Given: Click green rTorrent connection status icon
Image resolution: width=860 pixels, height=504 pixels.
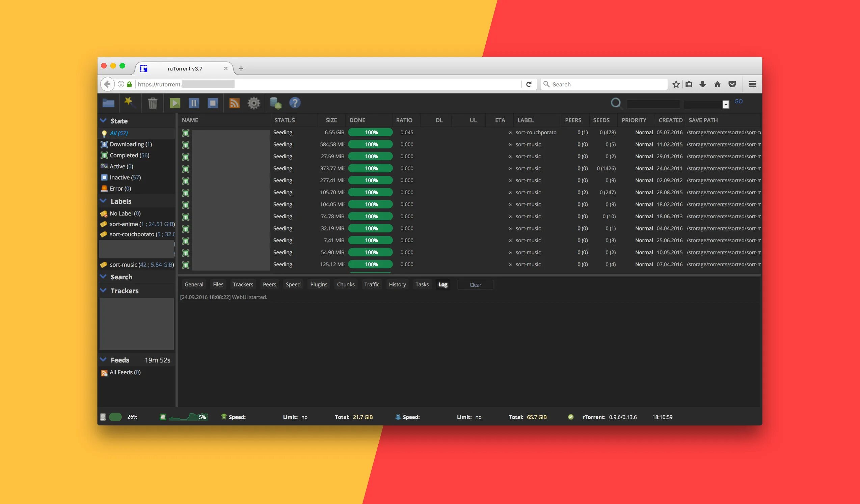Looking at the screenshot, I should pyautogui.click(x=571, y=417).
